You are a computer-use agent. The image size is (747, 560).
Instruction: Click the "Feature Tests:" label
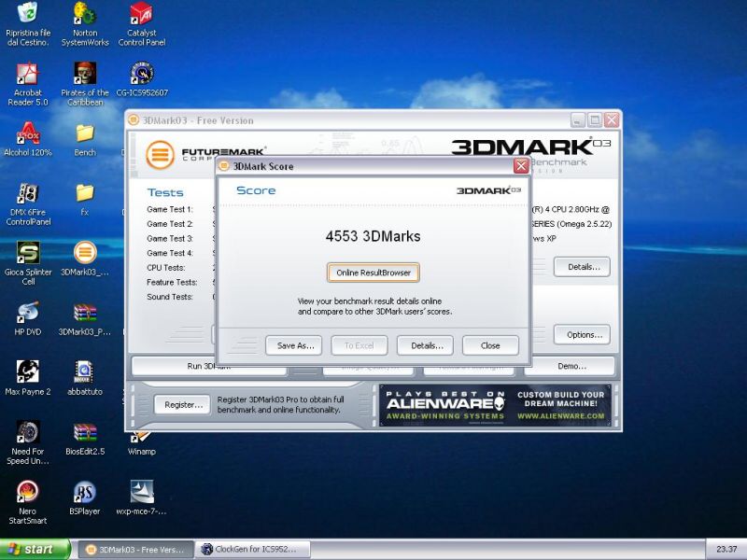pyautogui.click(x=172, y=283)
